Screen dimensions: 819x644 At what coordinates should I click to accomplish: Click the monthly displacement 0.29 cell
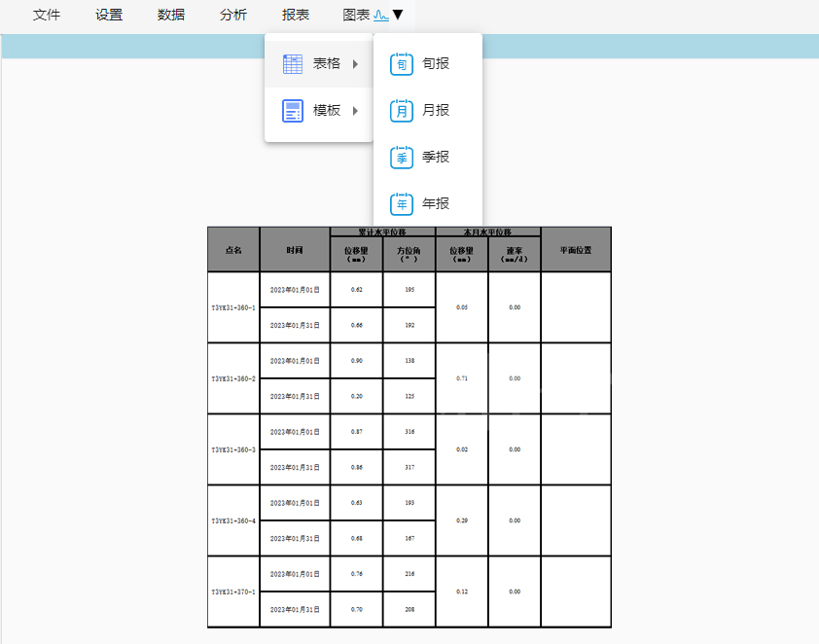(x=462, y=520)
